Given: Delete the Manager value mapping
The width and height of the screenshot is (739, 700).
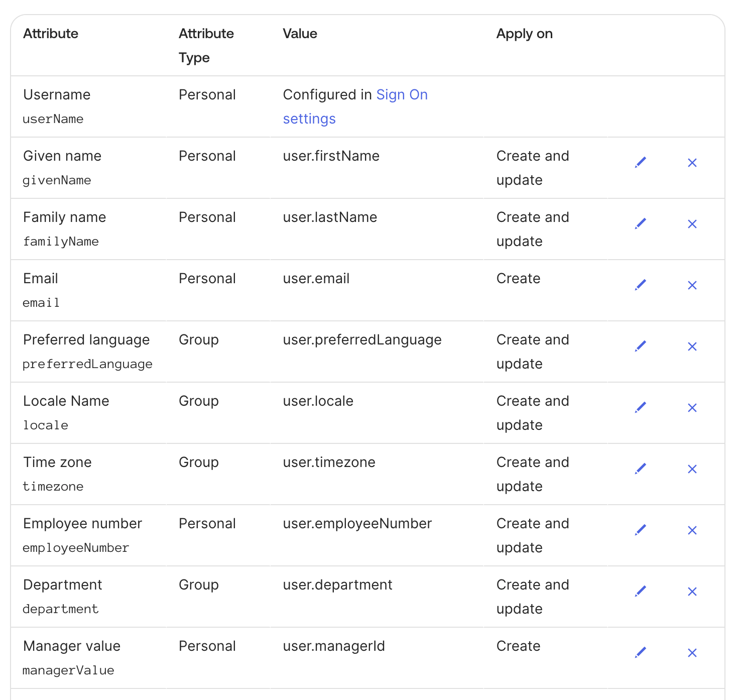Looking at the screenshot, I should [692, 653].
